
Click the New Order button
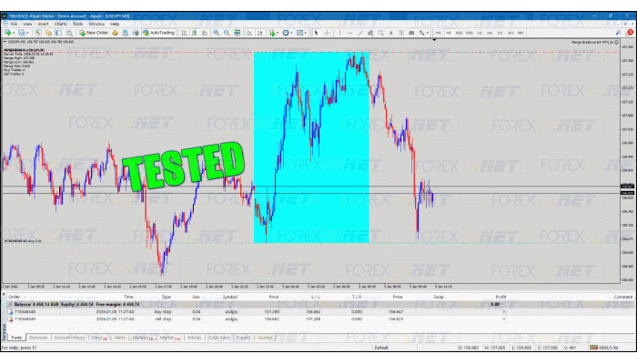94,33
